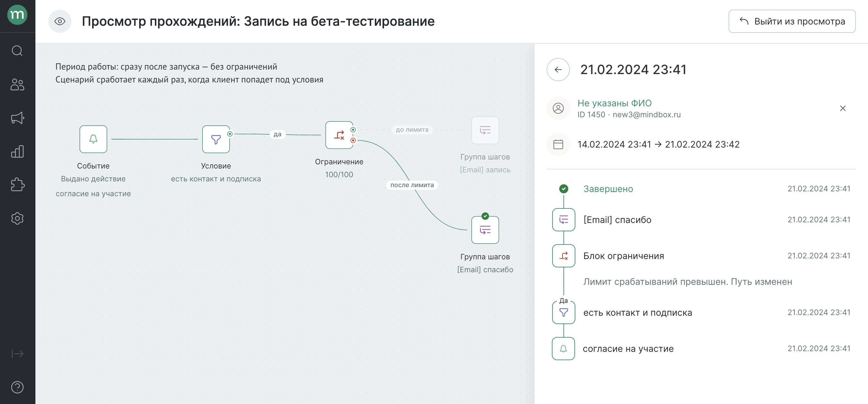The height and width of the screenshot is (404, 868).
Task: Go back using the arrow next to date
Action: coord(558,70)
